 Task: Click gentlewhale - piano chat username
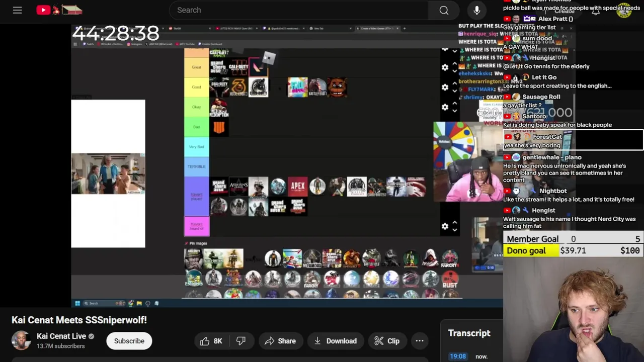pyautogui.click(x=552, y=157)
